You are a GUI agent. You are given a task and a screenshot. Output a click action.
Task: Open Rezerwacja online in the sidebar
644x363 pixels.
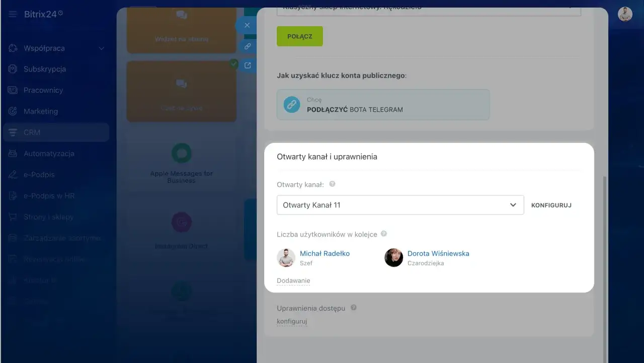[55, 259]
